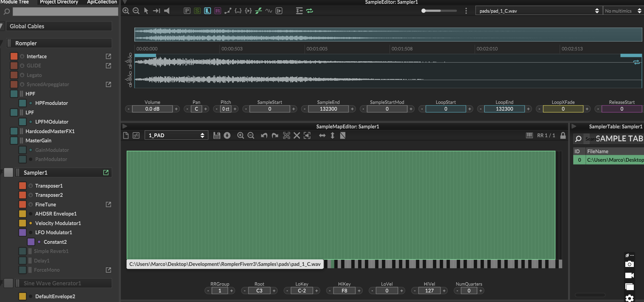Image resolution: width=644 pixels, height=302 pixels.
Task: Click the green normalize slash icon
Action: point(259,11)
